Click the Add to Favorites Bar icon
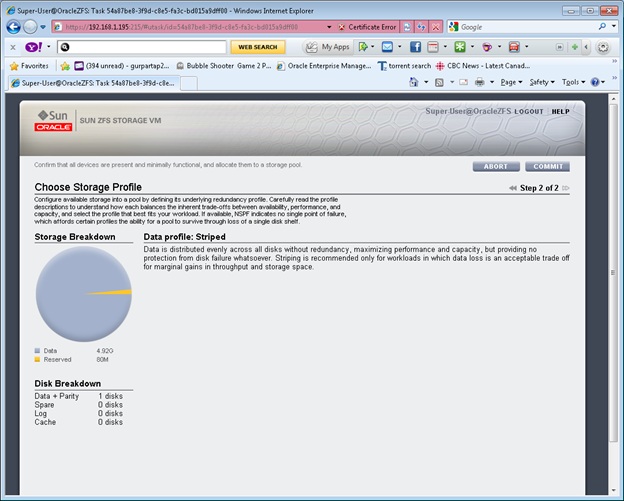This screenshot has width=624, height=501. pyautogui.click(x=65, y=66)
